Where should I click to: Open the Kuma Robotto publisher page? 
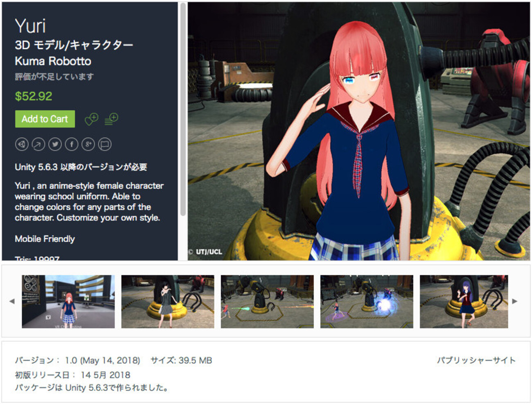[x=53, y=61]
